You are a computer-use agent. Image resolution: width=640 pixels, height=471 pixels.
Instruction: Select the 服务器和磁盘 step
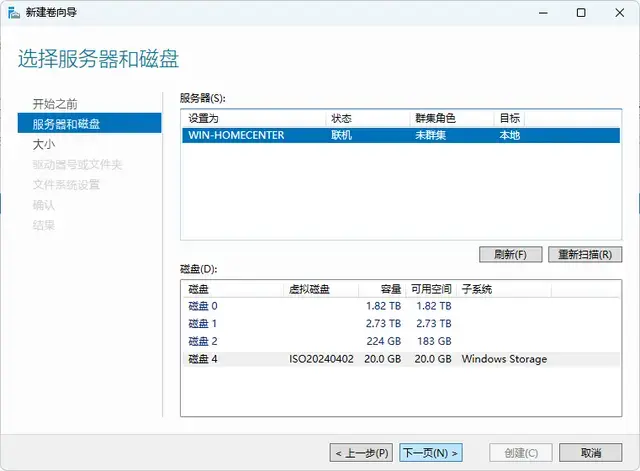coord(89,124)
